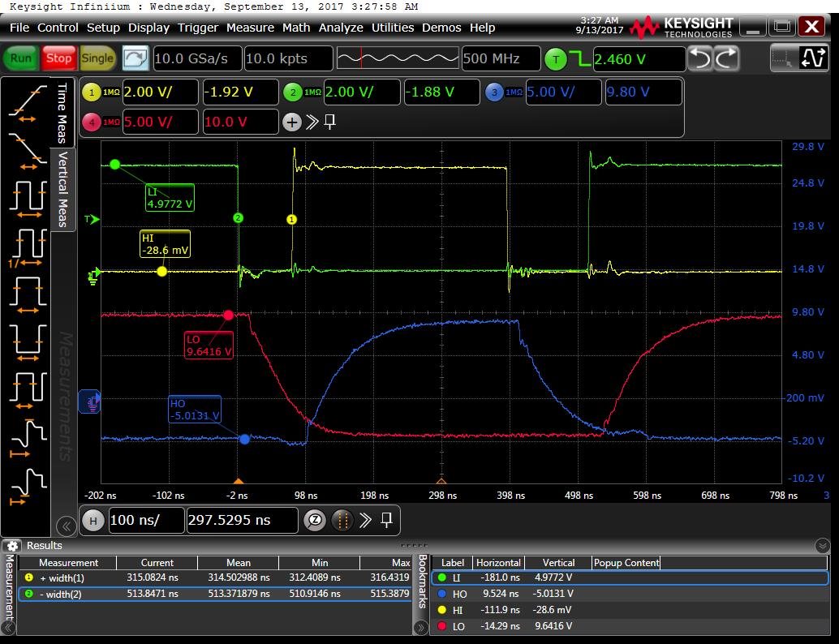Image resolution: width=839 pixels, height=644 pixels.
Task: Expand horizontal toolbar double chevron
Action: [x=365, y=520]
